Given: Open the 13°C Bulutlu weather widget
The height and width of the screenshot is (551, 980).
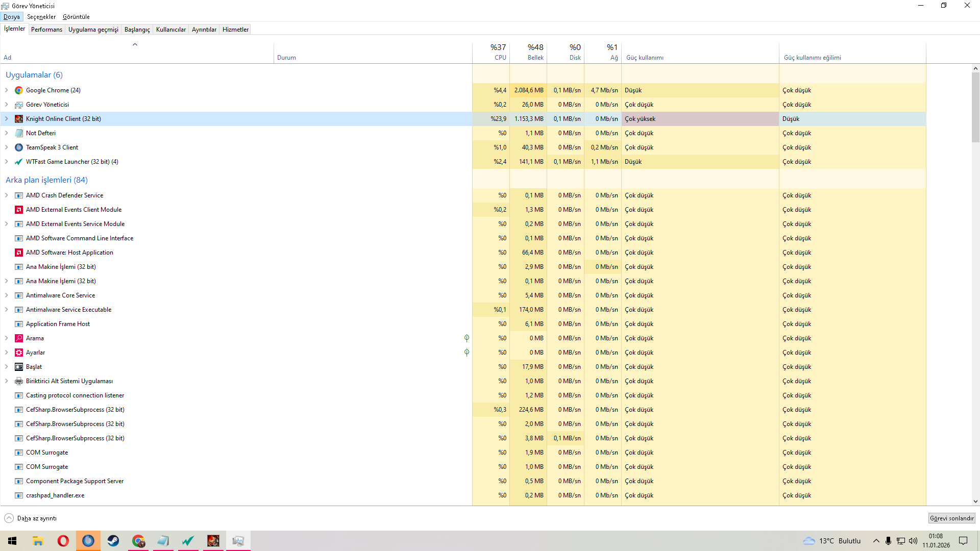Looking at the screenshot, I should click(x=831, y=541).
